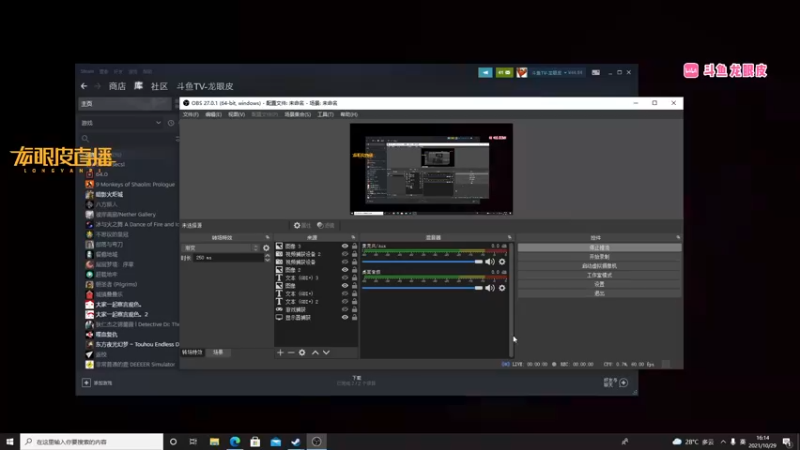Open the OBS Studio taskbar icon
The width and height of the screenshot is (800, 450).
coord(316,441)
